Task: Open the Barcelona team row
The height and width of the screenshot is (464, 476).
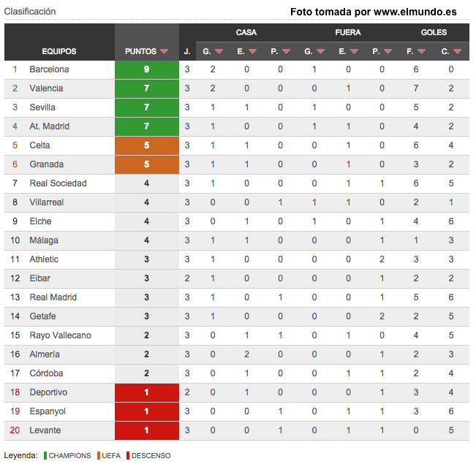Action: coord(237,69)
